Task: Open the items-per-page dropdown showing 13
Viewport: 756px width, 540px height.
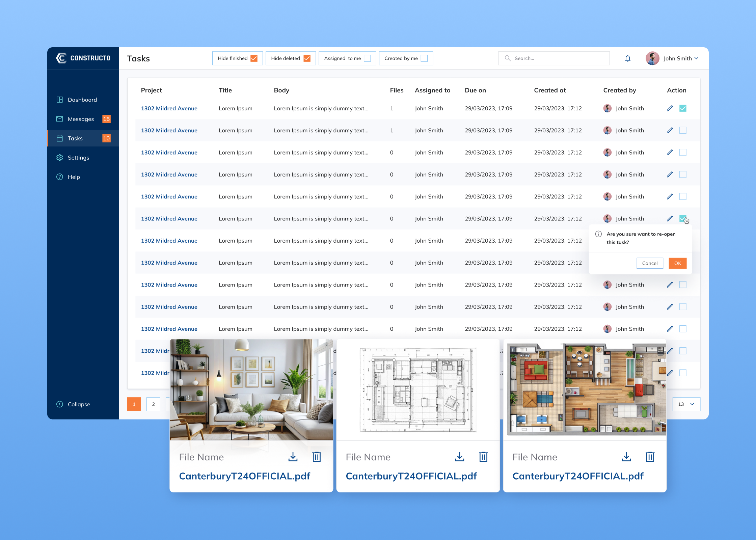Action: click(x=686, y=404)
